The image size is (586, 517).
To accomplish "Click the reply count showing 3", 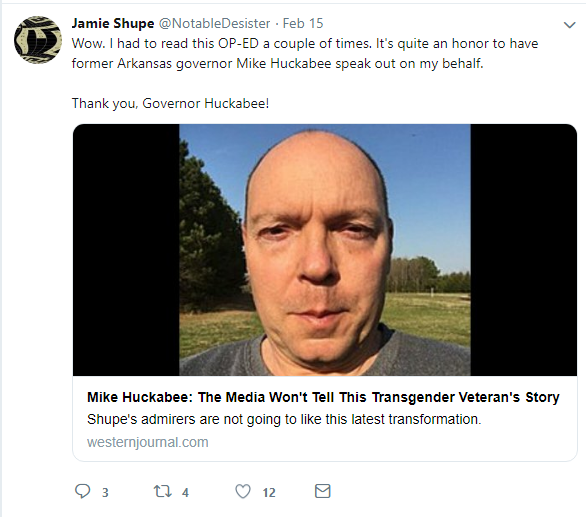I will click(x=105, y=493).
